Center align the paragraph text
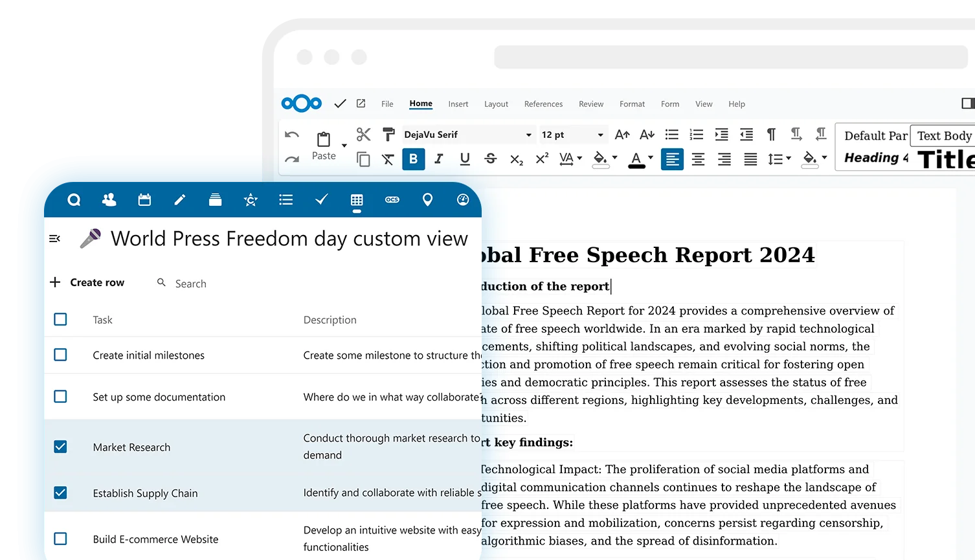The width and height of the screenshot is (975, 560). (x=698, y=159)
